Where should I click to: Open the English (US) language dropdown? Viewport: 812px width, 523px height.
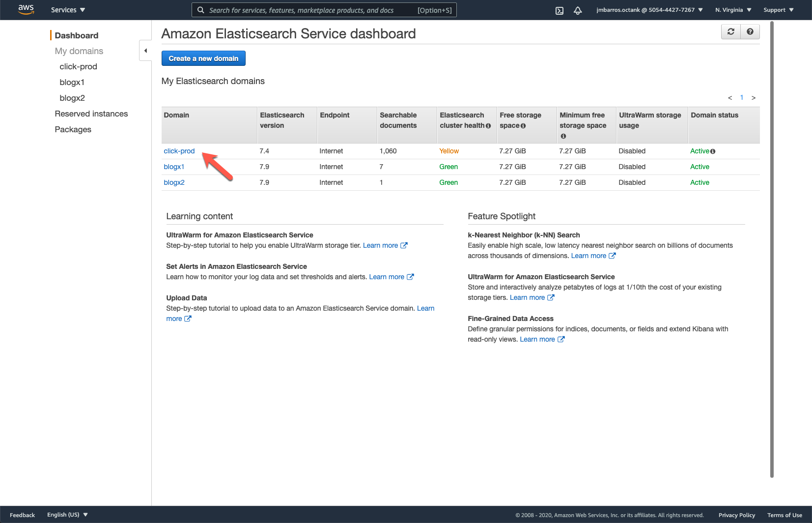click(x=67, y=515)
